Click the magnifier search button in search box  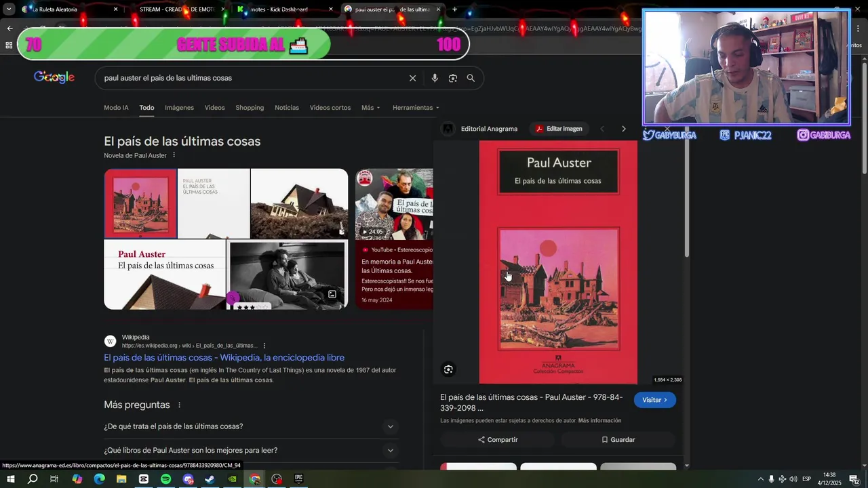pyautogui.click(x=471, y=78)
